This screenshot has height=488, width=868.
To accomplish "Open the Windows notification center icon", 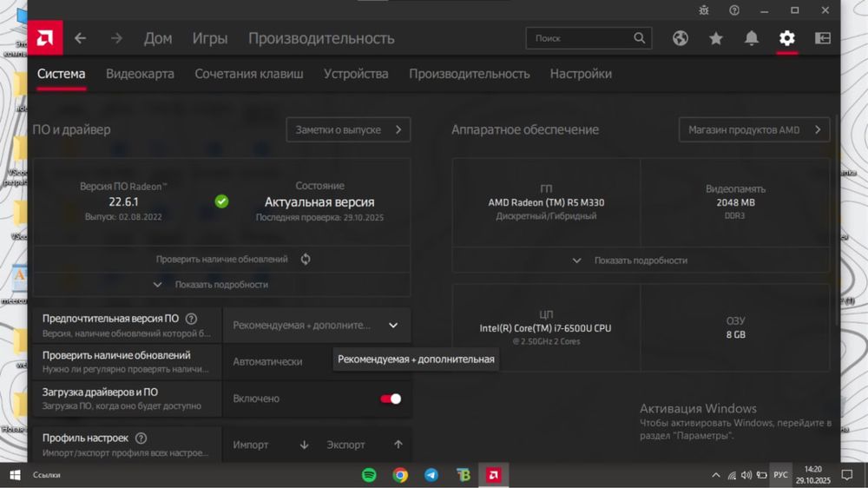I will point(847,475).
